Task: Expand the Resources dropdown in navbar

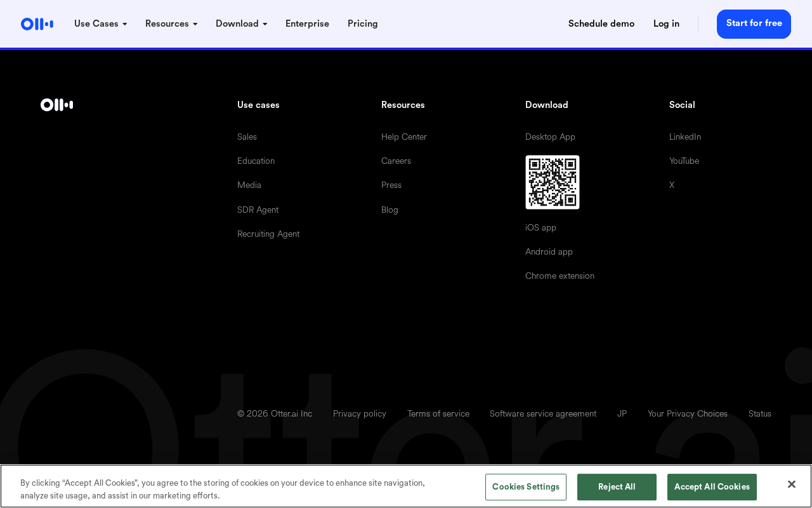Action: click(x=171, y=24)
